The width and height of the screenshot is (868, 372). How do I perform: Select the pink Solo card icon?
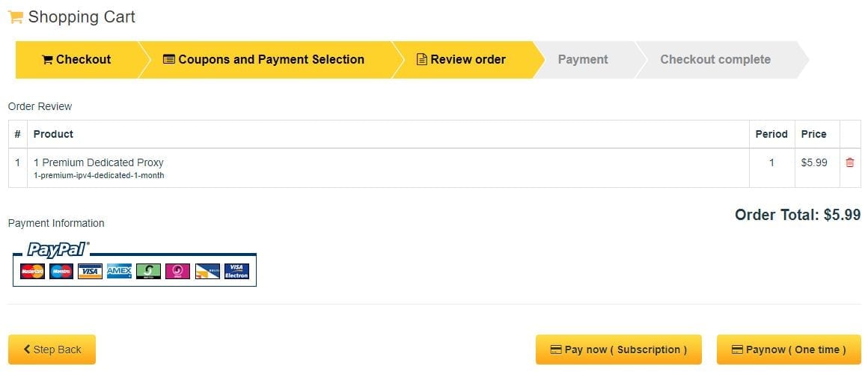point(177,271)
